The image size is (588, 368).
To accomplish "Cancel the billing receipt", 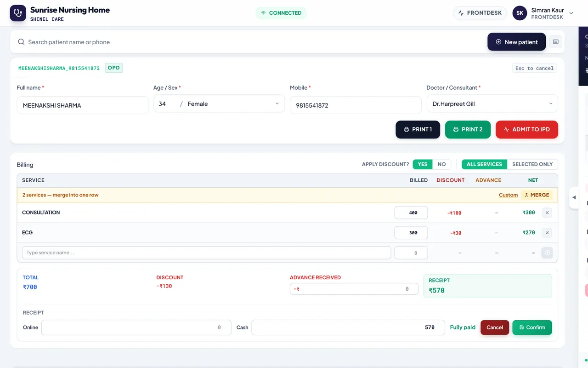I will tap(495, 328).
